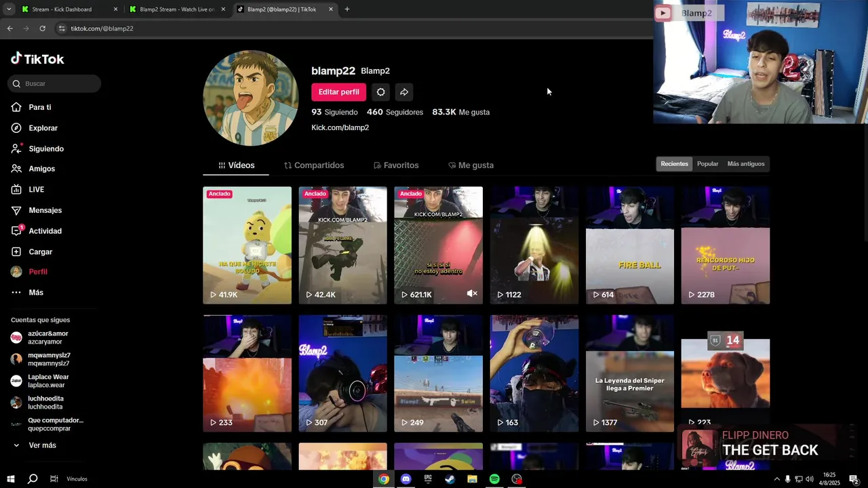
Task: Open video with 163 views
Action: point(534,373)
